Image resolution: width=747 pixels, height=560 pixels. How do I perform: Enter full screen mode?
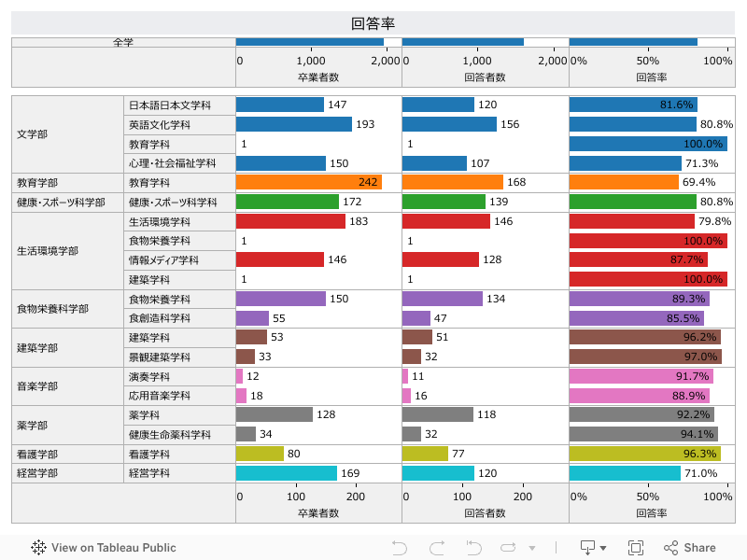pos(636,548)
